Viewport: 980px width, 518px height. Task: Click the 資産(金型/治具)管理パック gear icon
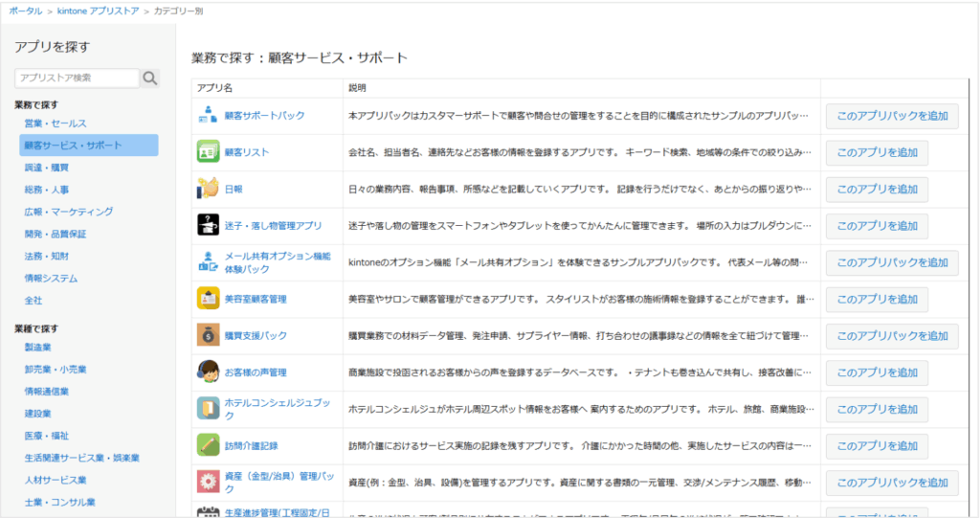point(208,481)
